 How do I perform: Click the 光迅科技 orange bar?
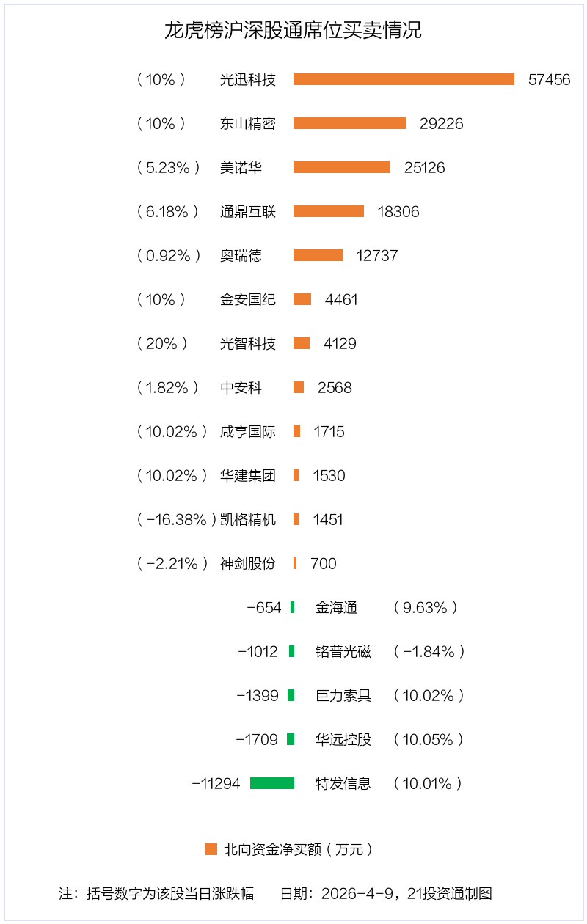click(x=404, y=79)
